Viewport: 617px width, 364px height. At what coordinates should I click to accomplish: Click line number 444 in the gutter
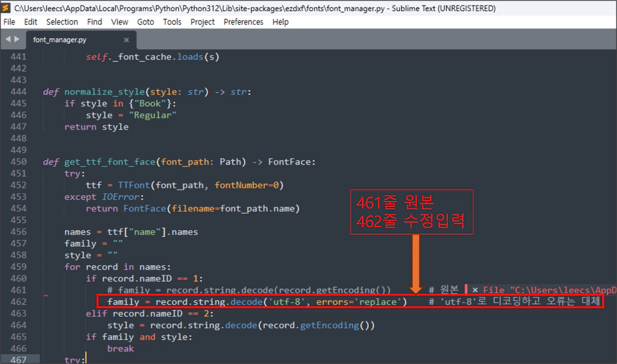click(x=19, y=92)
